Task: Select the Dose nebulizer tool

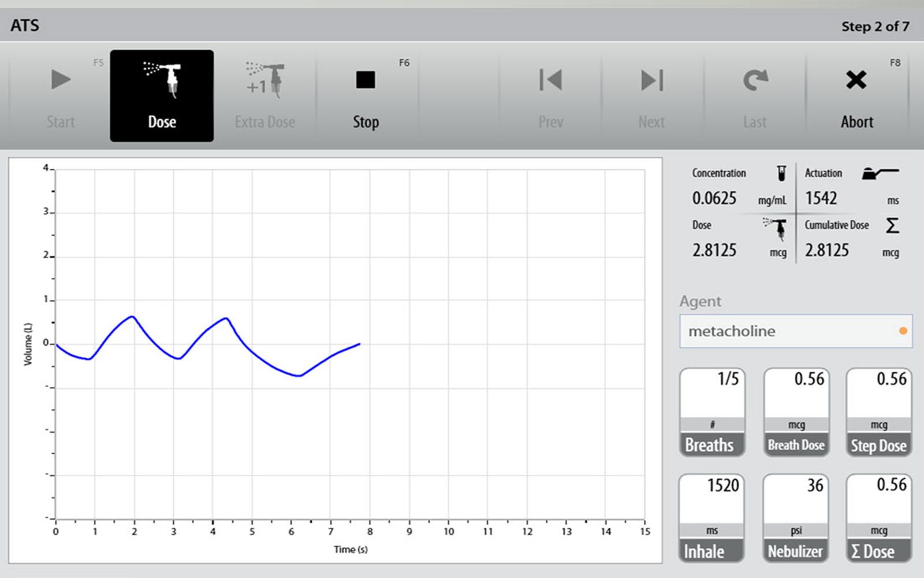Action: coord(162,95)
